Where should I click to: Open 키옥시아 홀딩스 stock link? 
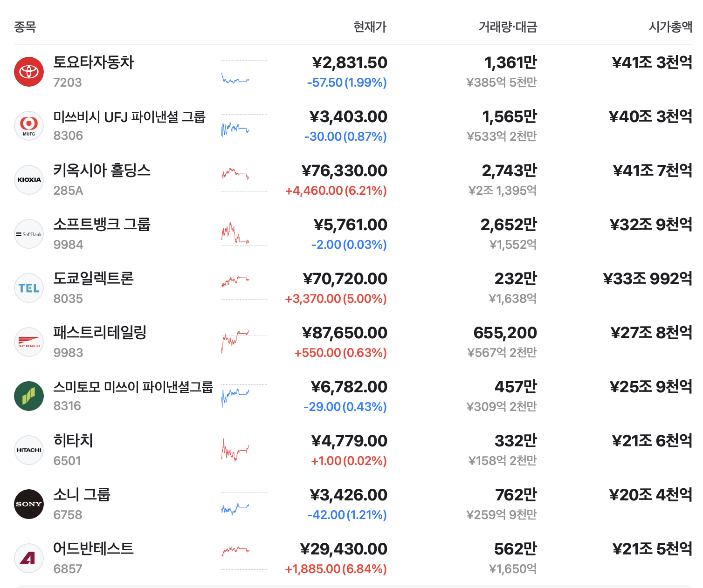coord(102,170)
